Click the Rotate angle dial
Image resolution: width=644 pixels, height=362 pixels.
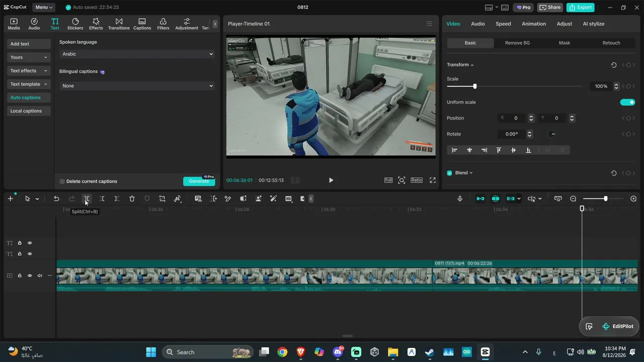[552, 134]
